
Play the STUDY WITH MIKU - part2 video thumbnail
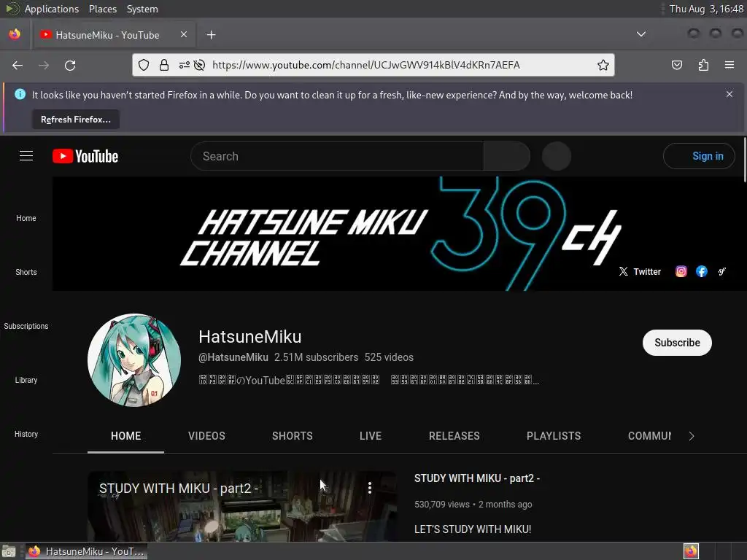(242, 506)
